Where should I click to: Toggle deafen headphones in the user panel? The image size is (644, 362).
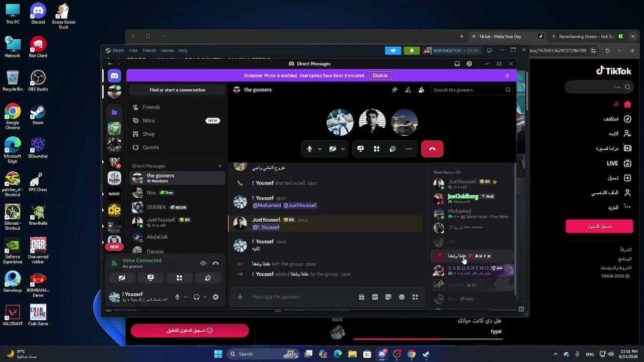click(196, 297)
